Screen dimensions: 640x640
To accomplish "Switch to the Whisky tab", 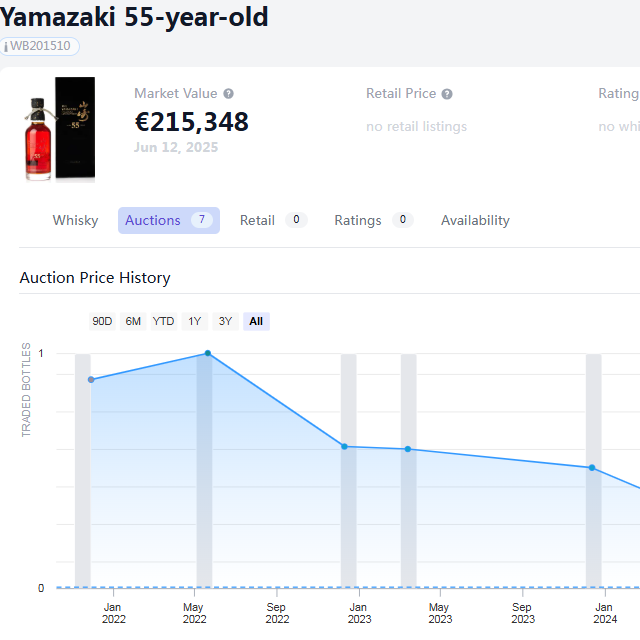I will [x=76, y=220].
